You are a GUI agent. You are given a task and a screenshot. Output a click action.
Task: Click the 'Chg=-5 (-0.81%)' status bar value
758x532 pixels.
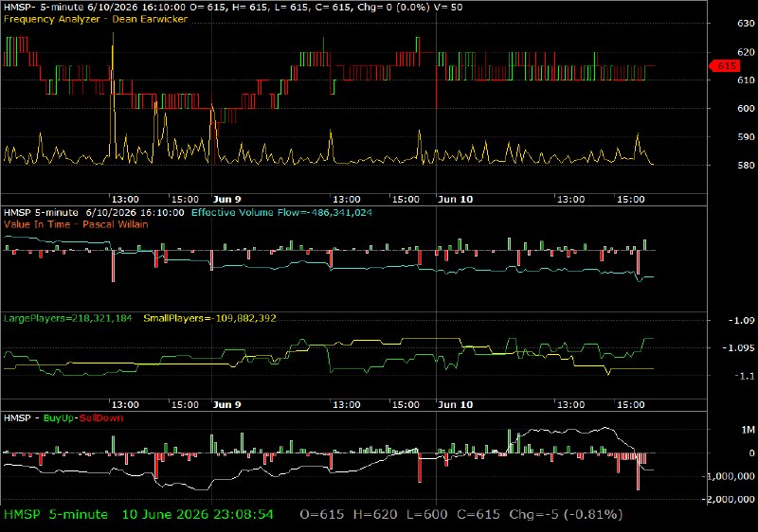[x=566, y=515]
